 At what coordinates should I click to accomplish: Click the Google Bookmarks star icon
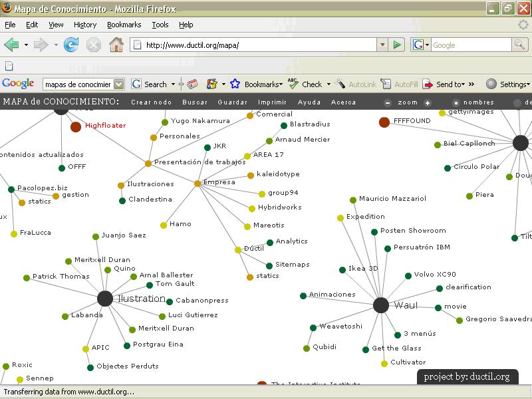coord(235,84)
